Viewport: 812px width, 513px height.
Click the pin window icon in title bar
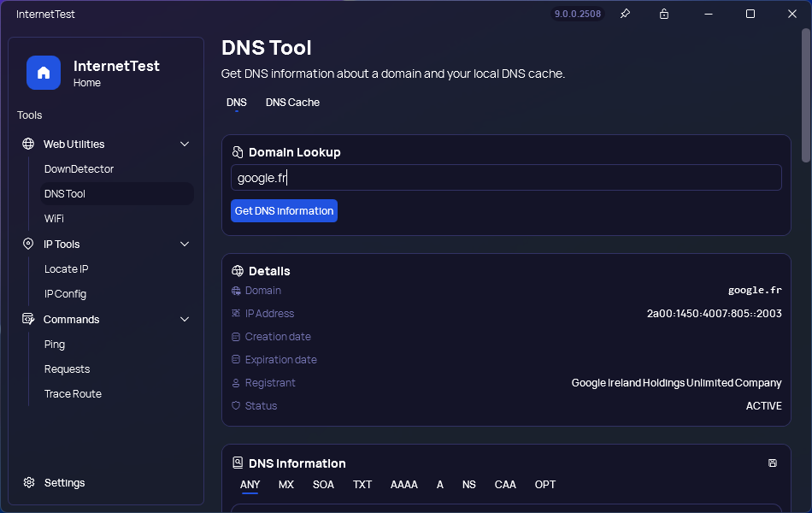(625, 14)
